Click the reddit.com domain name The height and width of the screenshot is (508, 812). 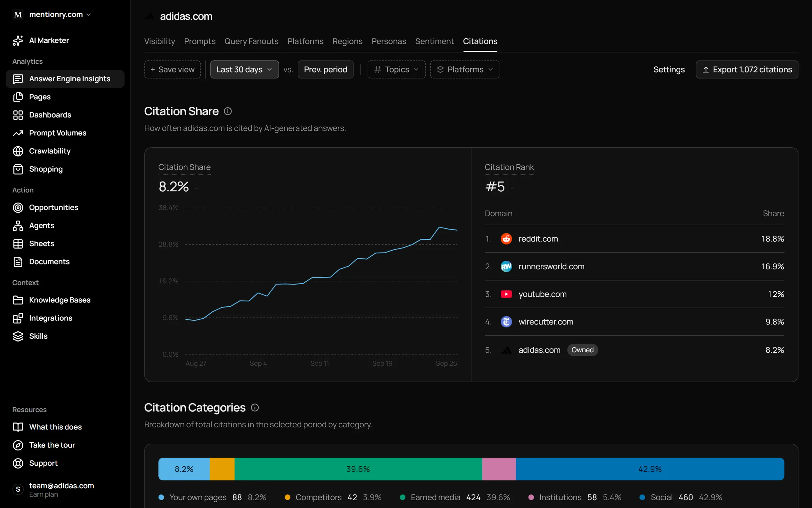(538, 239)
